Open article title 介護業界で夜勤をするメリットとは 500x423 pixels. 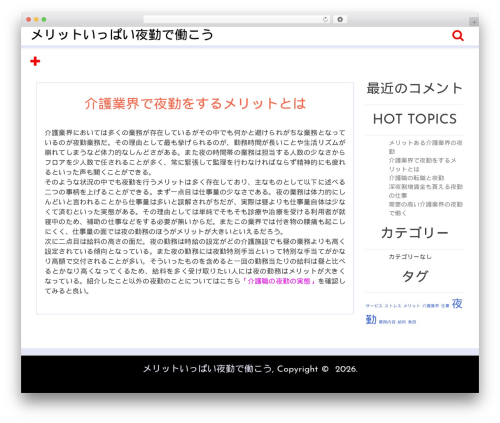tap(195, 103)
